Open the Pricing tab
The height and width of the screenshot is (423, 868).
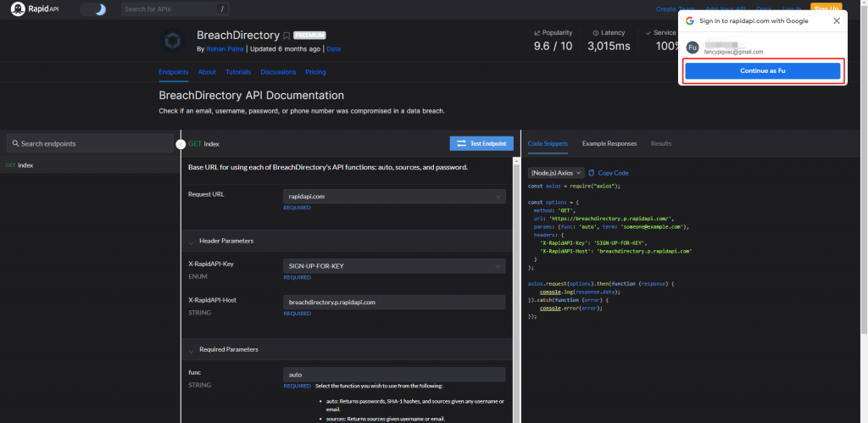click(x=315, y=73)
